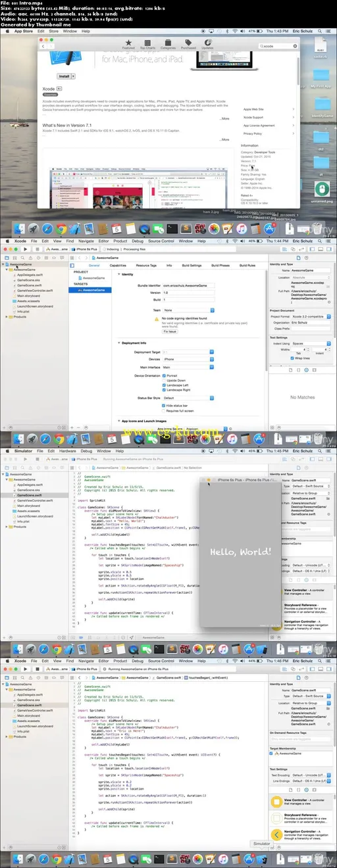The height and width of the screenshot is (868, 337).
Task: Switch to Build Phases tab
Action: tap(220, 265)
